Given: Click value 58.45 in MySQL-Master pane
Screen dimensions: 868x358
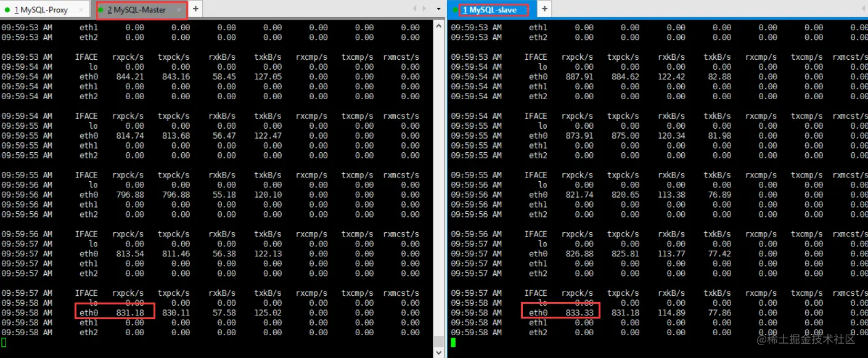Looking at the screenshot, I should point(224,77).
